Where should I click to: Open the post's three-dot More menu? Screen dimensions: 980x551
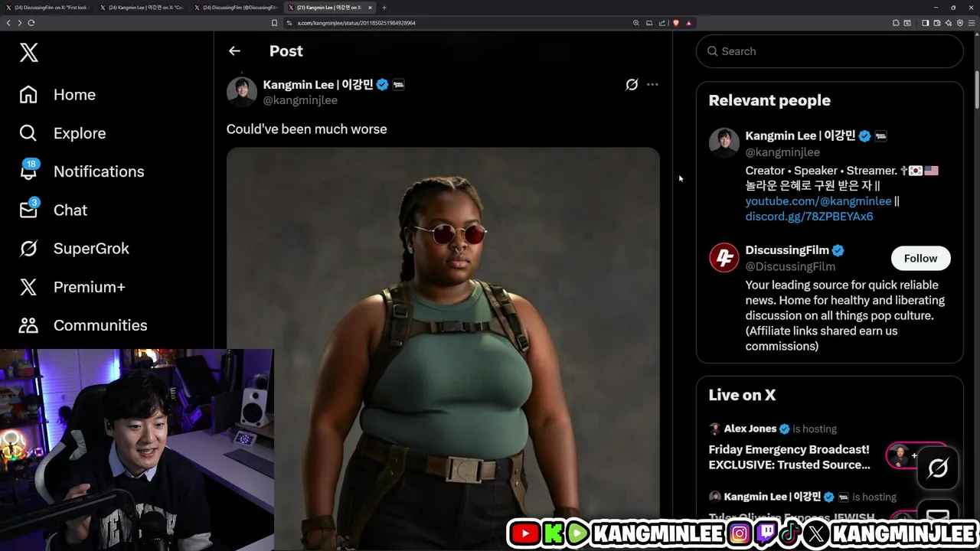[x=652, y=85]
